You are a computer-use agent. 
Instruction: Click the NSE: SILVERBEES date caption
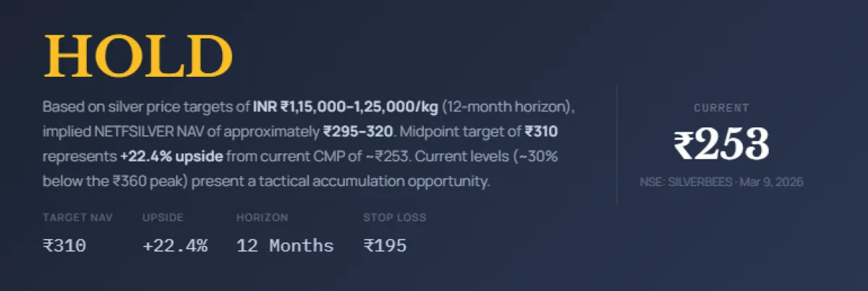[721, 182]
